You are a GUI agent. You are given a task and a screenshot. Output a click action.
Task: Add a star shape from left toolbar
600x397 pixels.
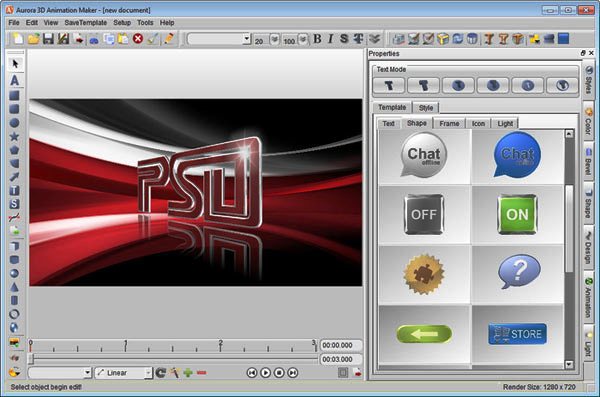pos(14,136)
